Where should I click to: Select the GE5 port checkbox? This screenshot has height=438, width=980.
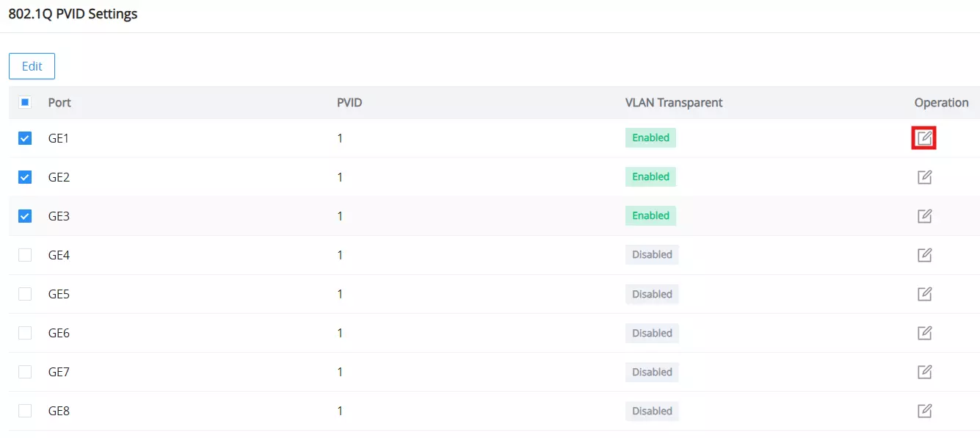tap(25, 294)
